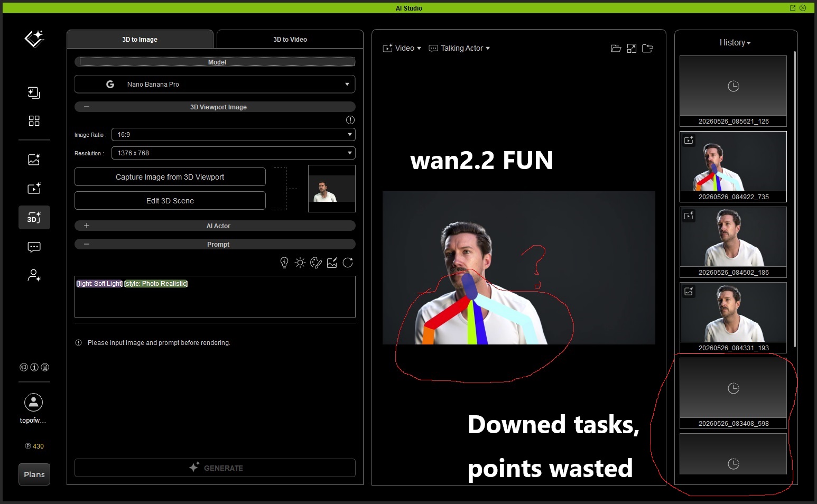
Task: Open the grid gallery sidebar icon
Action: [x=34, y=121]
